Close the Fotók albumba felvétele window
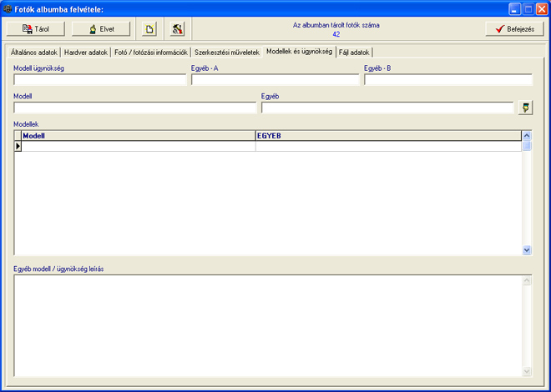551x392 pixels. [x=542, y=9]
